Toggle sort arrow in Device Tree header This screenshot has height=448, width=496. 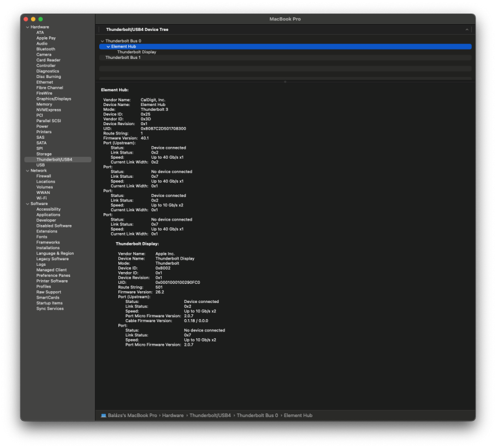pyautogui.click(x=467, y=29)
